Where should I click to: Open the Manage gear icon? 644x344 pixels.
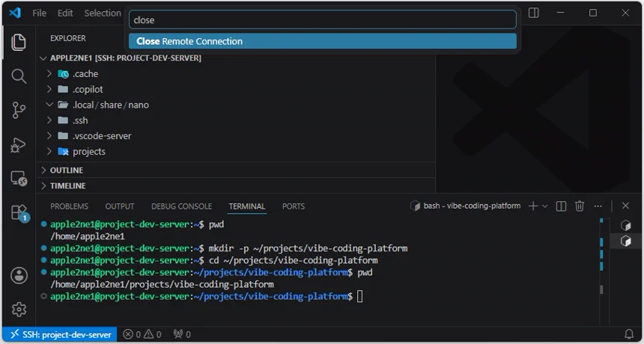tap(19, 310)
